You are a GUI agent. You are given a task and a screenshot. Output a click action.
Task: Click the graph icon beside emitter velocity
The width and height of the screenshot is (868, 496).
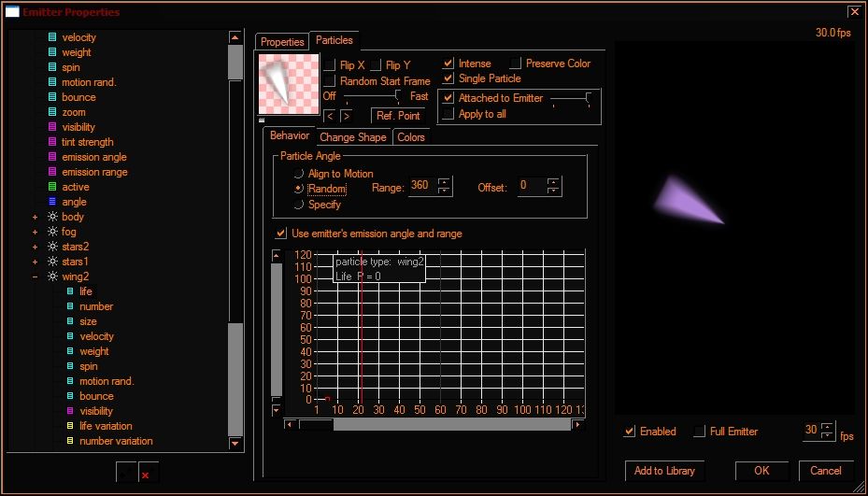(52, 37)
